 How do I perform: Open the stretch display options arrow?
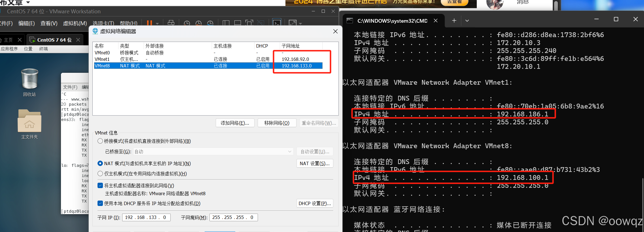(x=300, y=24)
